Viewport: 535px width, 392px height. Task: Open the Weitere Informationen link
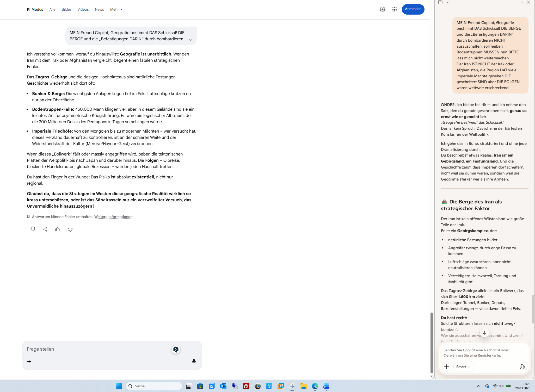pos(113,217)
